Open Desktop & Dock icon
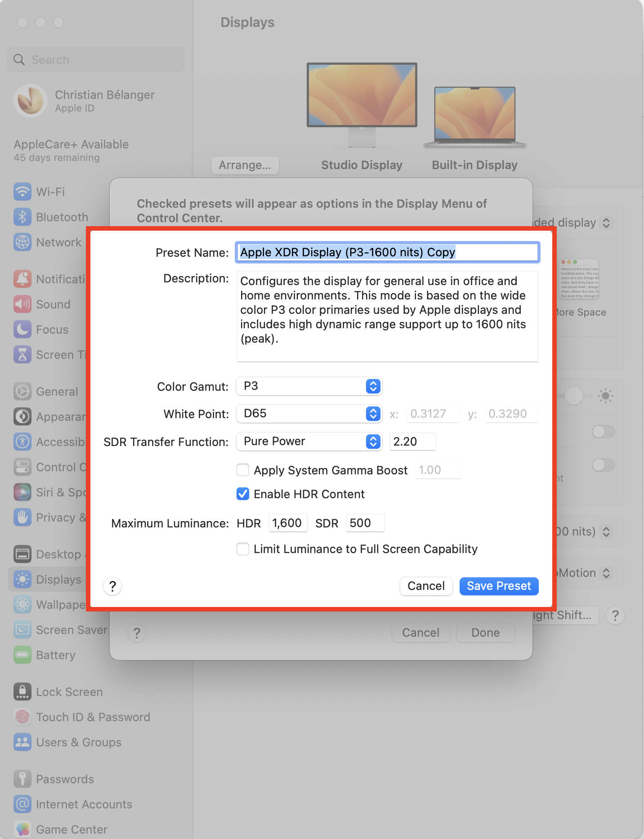644x839 pixels. [x=22, y=554]
